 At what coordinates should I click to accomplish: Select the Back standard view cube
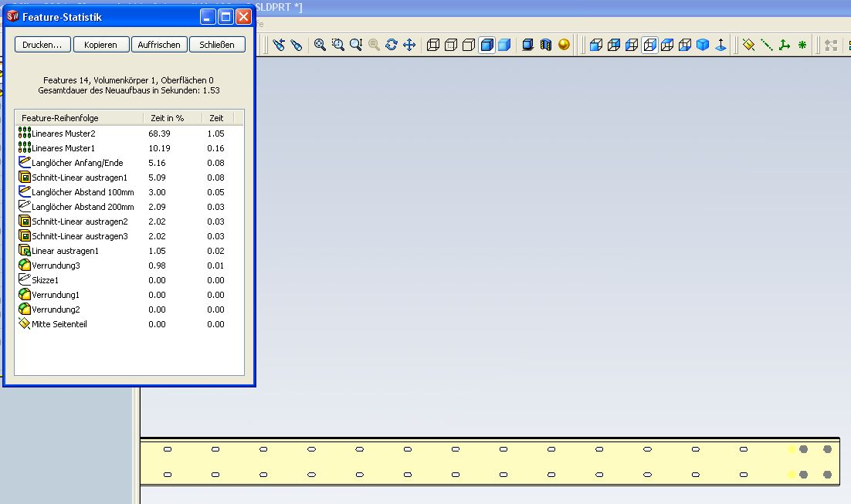pos(614,45)
